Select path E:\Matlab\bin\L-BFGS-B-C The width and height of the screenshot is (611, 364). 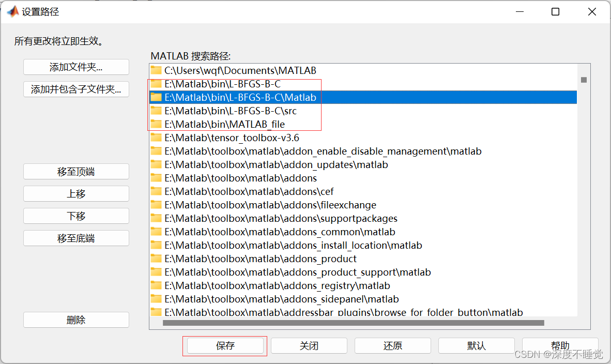click(x=222, y=84)
